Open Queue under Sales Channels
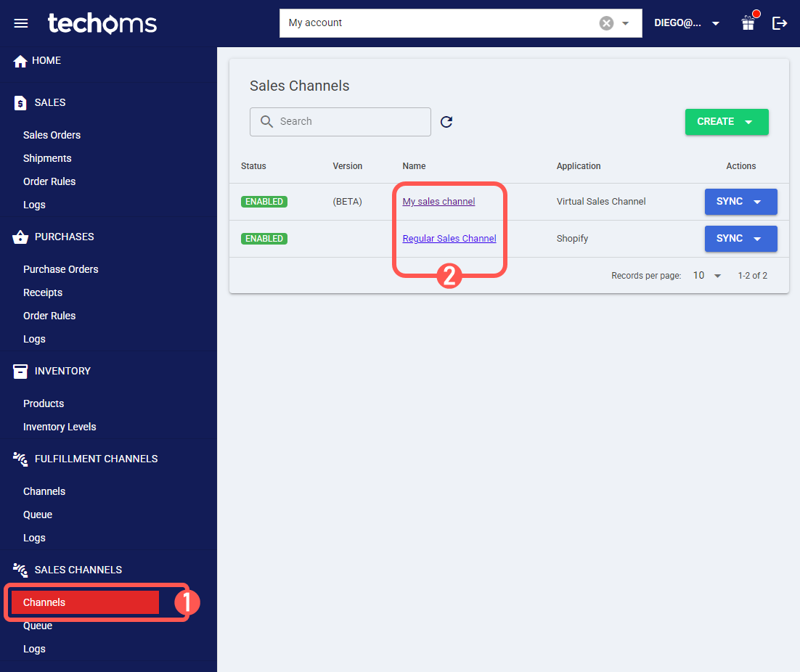 pyautogui.click(x=37, y=626)
